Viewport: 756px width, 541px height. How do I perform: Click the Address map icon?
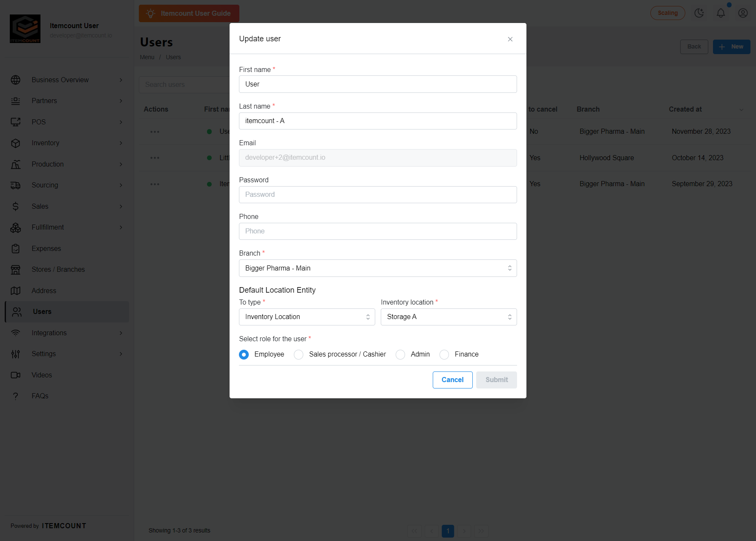16,291
